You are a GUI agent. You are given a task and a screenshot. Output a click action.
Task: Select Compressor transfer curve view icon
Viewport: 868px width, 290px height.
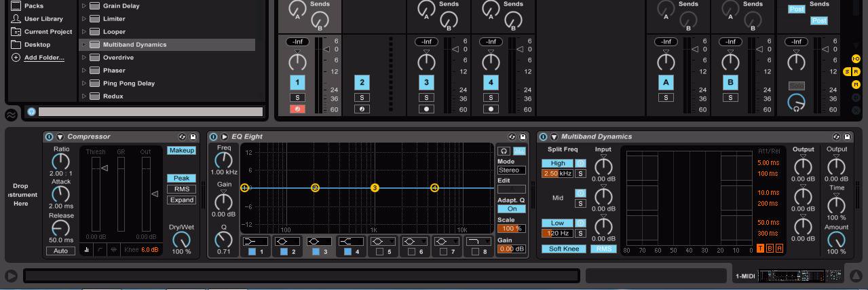pos(100,250)
